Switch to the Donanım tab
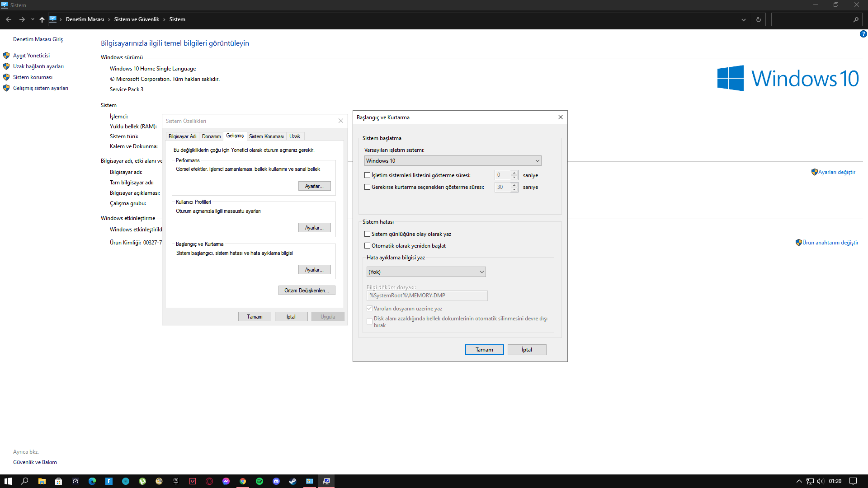868x488 pixels. (x=211, y=136)
